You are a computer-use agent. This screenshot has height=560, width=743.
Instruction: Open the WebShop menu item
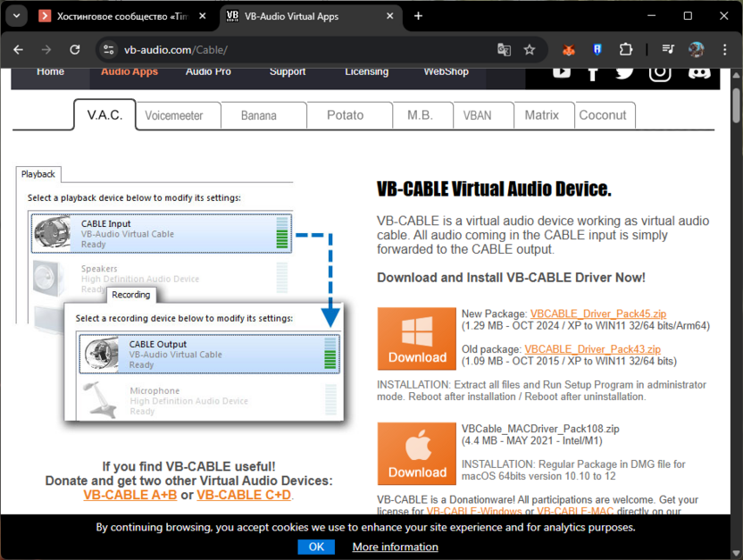[x=446, y=72]
